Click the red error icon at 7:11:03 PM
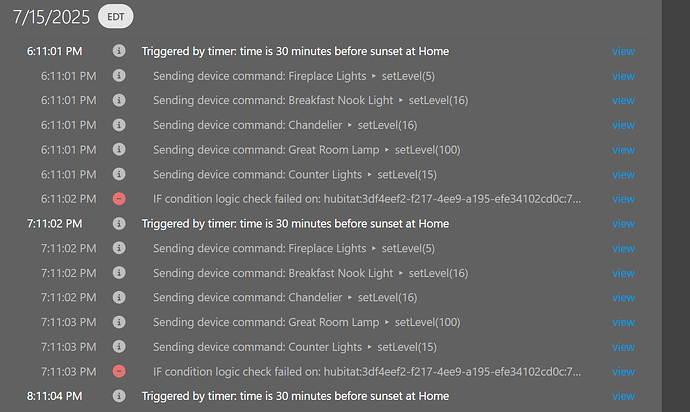This screenshot has height=412, width=690. coord(119,372)
